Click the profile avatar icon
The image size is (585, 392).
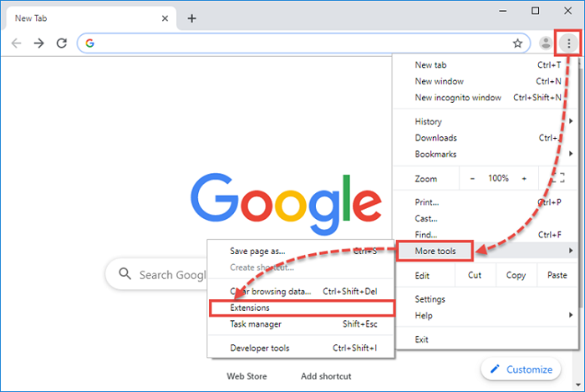[546, 43]
